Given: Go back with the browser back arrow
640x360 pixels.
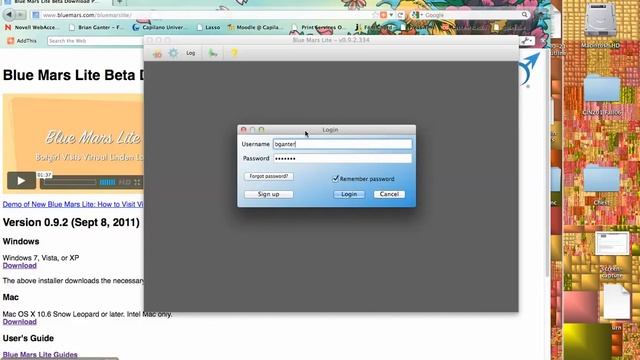Looking at the screenshot, I should (9, 15).
